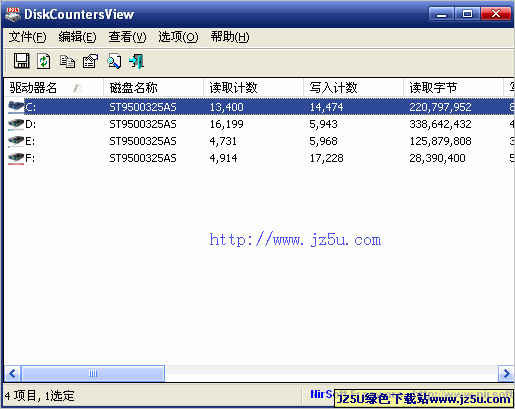Image resolution: width=515 pixels, height=409 pixels.
Task: Minimize the DiskCountersView window
Action: coord(441,14)
